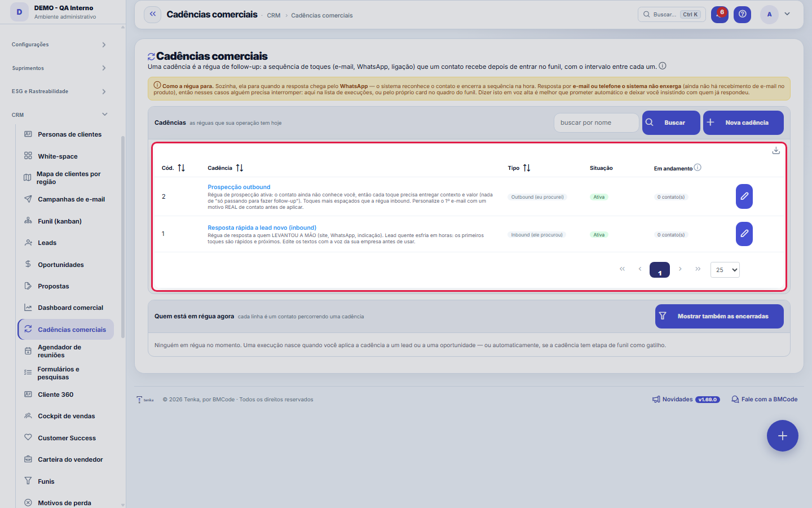
Task: Sort the table by Cód. column
Action: [x=181, y=168]
